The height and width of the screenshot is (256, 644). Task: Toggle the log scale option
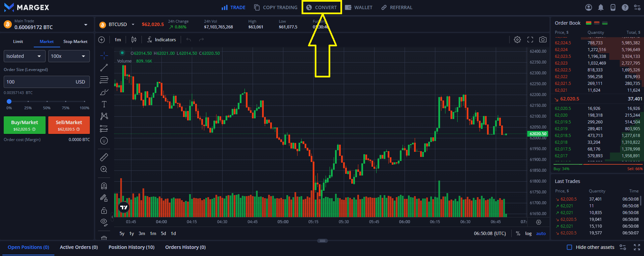click(528, 233)
